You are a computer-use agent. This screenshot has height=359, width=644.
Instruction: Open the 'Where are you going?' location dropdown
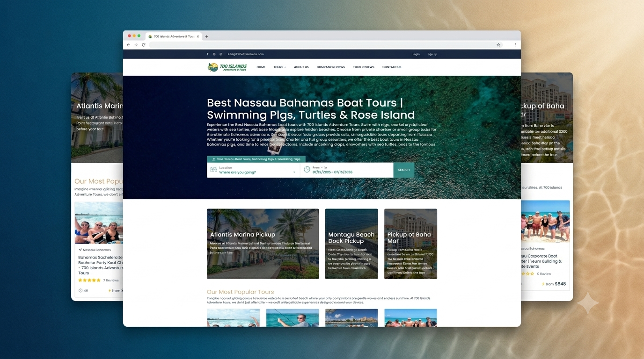click(253, 170)
